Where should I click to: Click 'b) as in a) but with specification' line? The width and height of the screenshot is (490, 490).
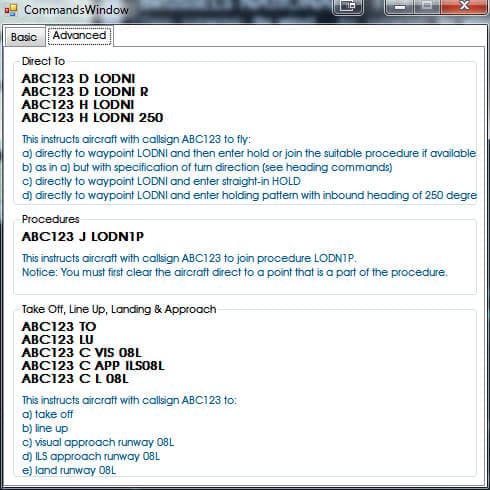click(x=207, y=167)
